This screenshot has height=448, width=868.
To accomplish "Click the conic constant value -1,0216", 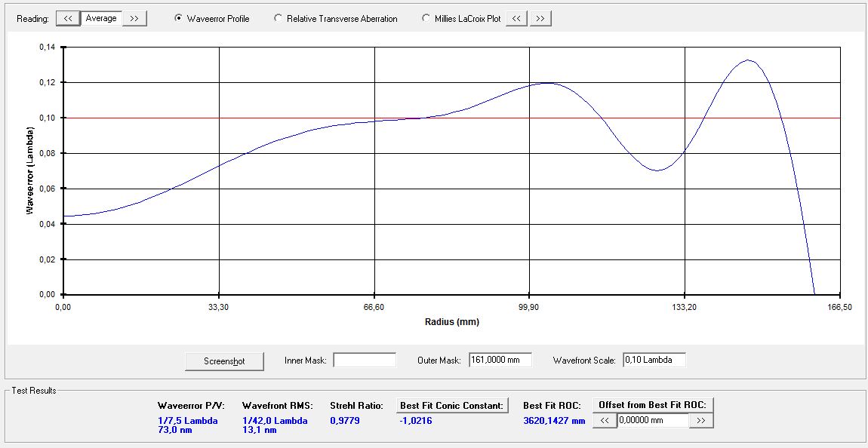I will coord(416,421).
